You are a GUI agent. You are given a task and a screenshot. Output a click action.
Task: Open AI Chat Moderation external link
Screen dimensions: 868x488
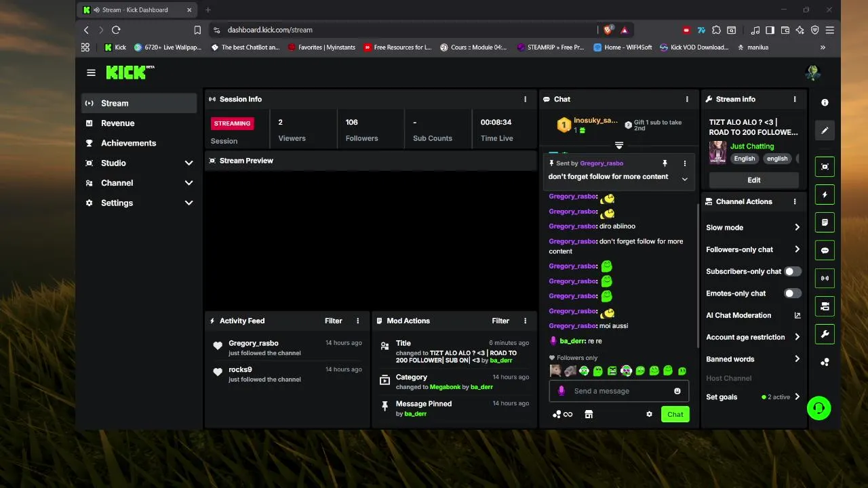(x=797, y=315)
